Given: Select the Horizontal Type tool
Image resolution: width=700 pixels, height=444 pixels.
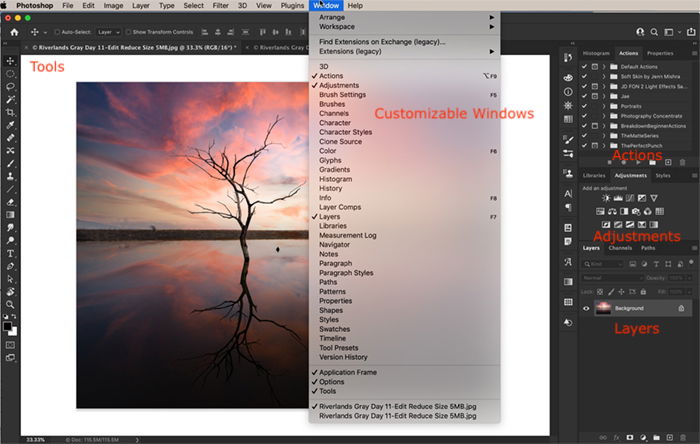Looking at the screenshot, I should [x=10, y=253].
